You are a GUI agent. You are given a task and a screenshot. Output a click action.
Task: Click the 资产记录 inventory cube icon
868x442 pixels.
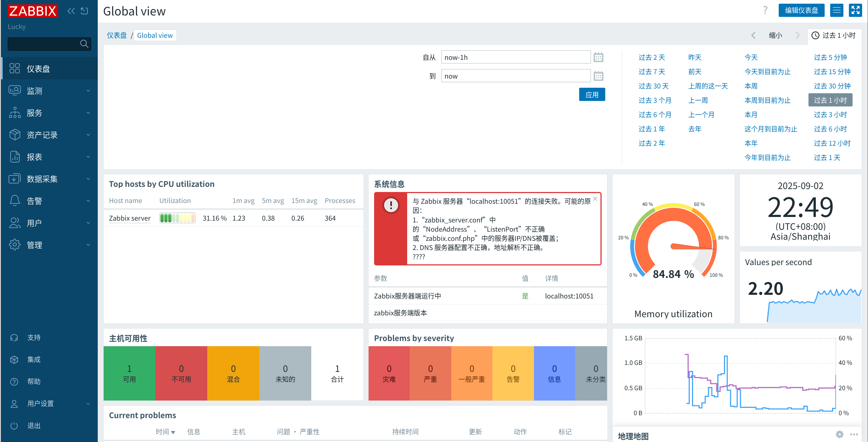[15, 135]
